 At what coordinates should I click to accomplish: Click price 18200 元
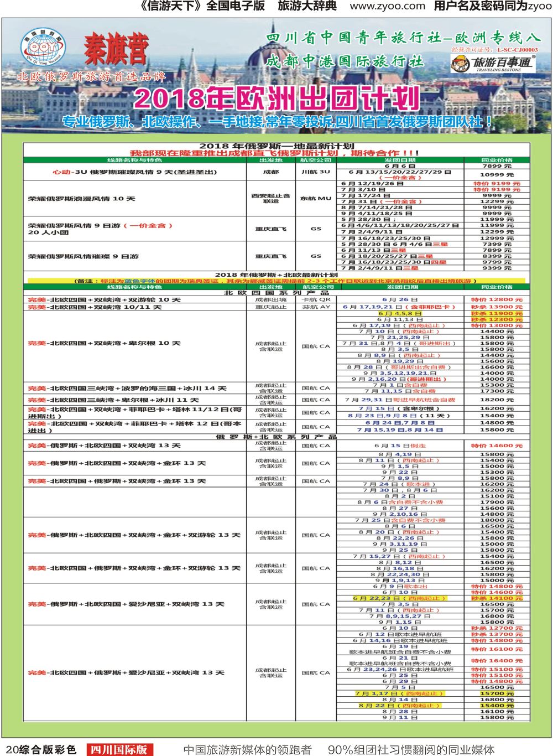tap(497, 400)
